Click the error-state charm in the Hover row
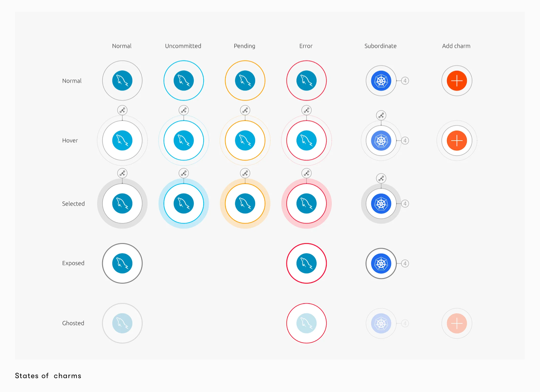Screen dimensions: 540x392 306,141
